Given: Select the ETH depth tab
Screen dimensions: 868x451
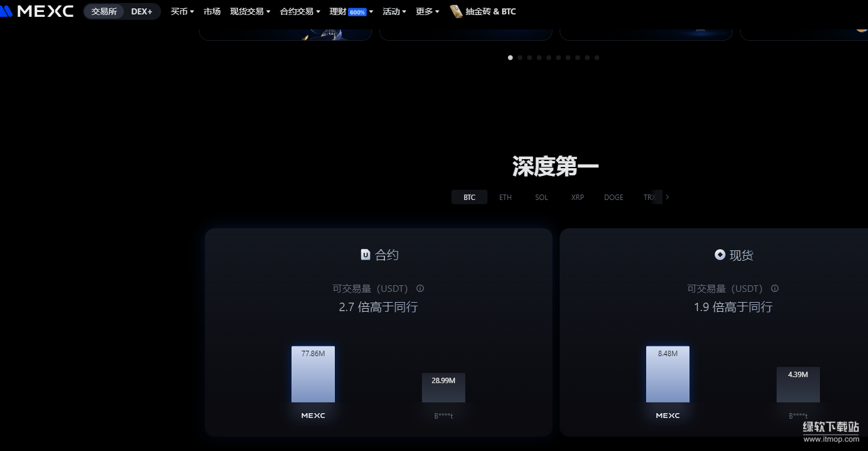Looking at the screenshot, I should pos(506,197).
